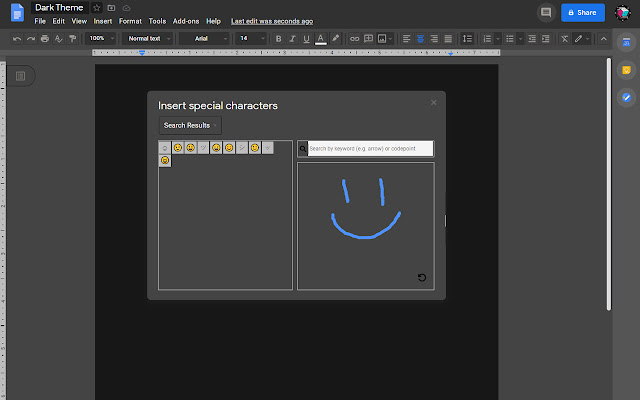Screen dimensions: 640x400
Task: Click the keyword or codepoint search field
Action: 370,149
